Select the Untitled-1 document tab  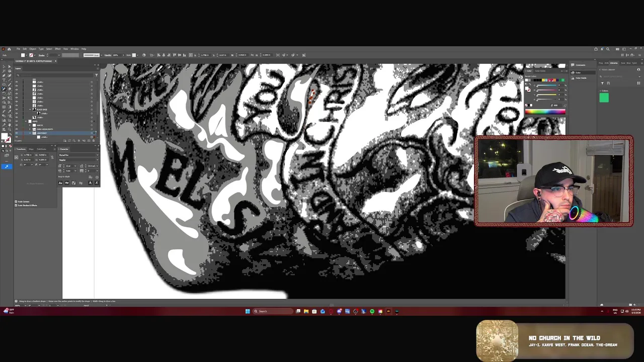pos(34,61)
